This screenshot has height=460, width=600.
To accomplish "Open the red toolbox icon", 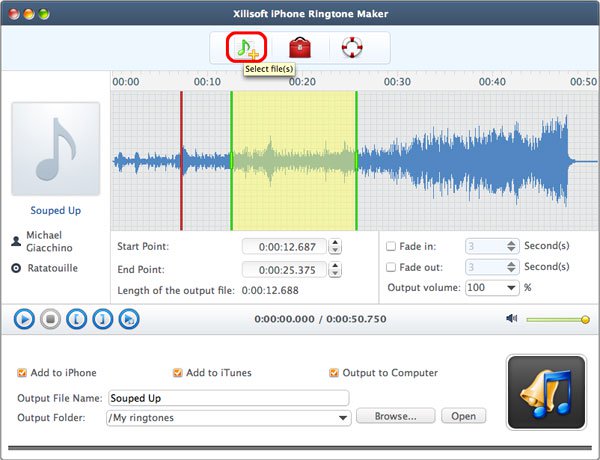I will (x=298, y=47).
